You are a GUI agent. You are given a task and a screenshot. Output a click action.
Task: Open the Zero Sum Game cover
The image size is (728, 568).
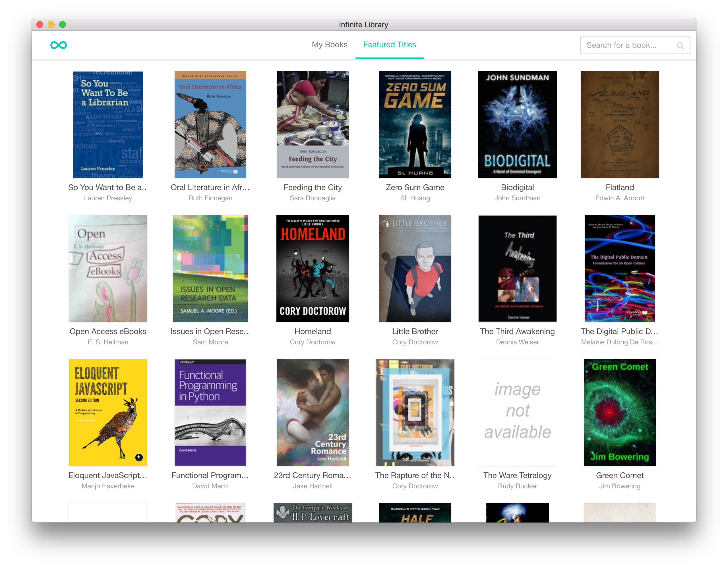click(x=415, y=124)
